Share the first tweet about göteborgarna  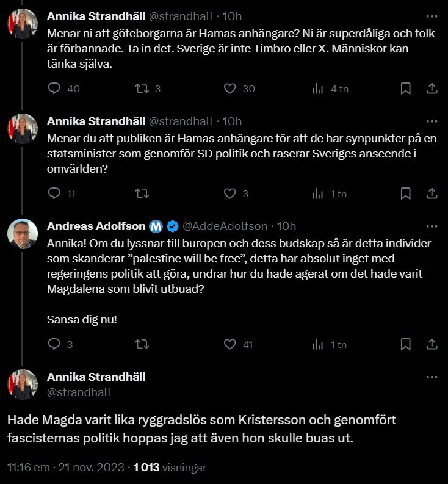point(432,88)
